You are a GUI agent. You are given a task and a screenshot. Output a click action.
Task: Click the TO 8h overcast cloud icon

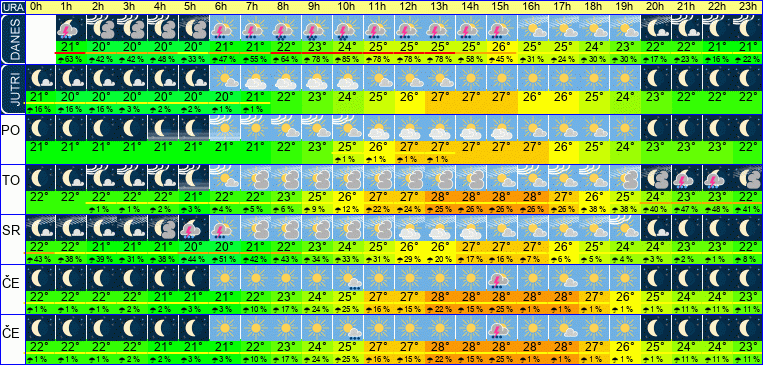(x=286, y=178)
